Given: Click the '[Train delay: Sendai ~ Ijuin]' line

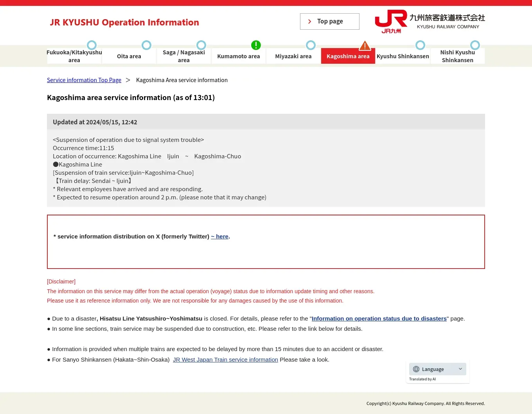Looking at the screenshot, I should (93, 181).
